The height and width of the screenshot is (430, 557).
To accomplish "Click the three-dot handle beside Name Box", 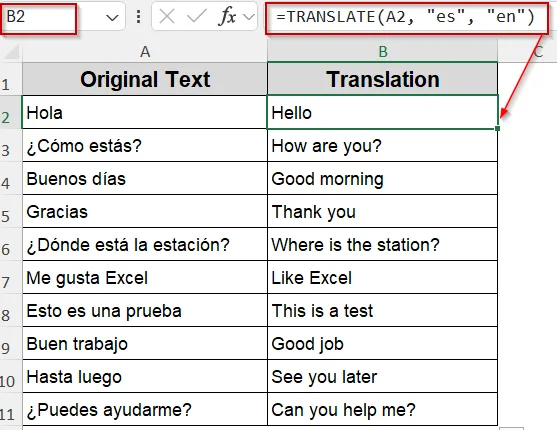I will (139, 17).
